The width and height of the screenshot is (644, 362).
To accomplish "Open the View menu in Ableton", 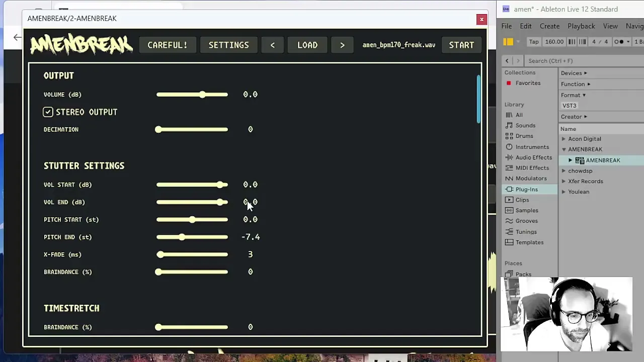I will coord(610,26).
